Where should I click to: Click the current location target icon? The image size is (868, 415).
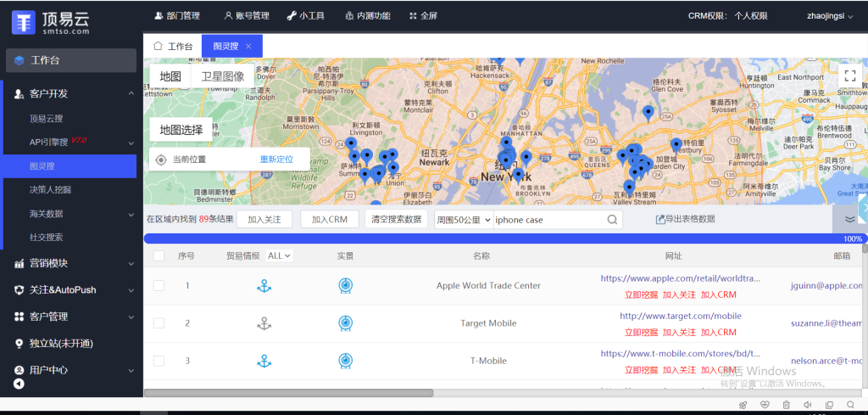(x=161, y=160)
